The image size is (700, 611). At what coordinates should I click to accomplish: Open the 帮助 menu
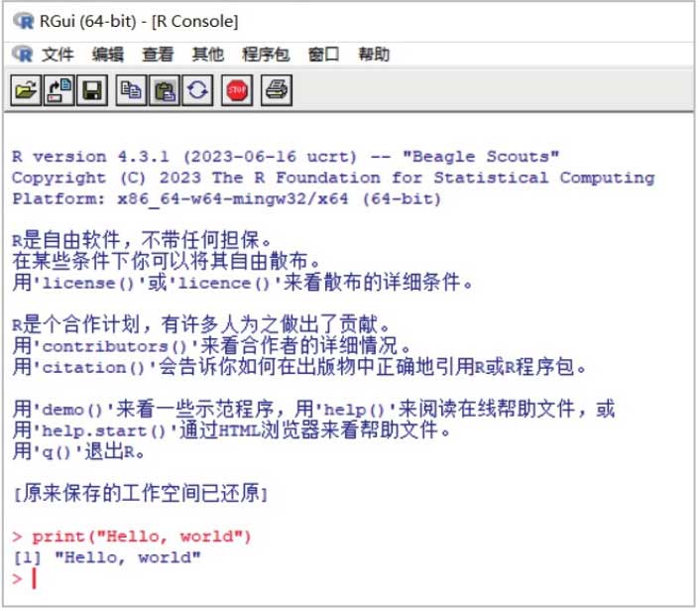(x=374, y=55)
